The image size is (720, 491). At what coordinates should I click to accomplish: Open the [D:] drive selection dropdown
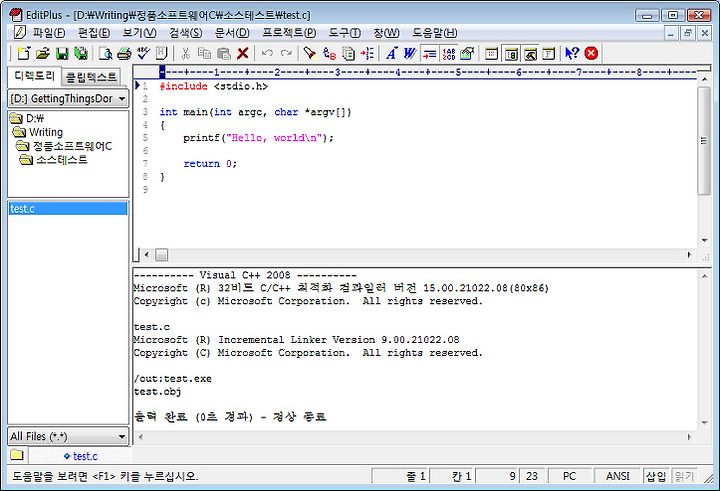point(68,98)
